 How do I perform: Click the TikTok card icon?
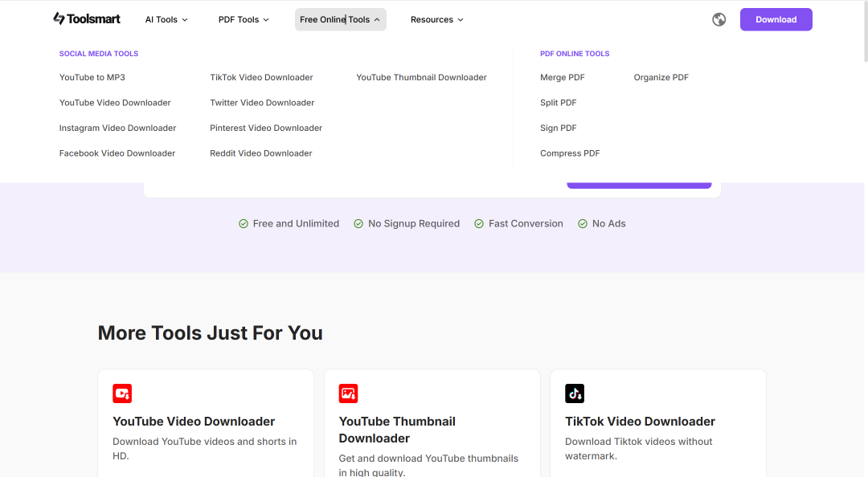point(575,393)
